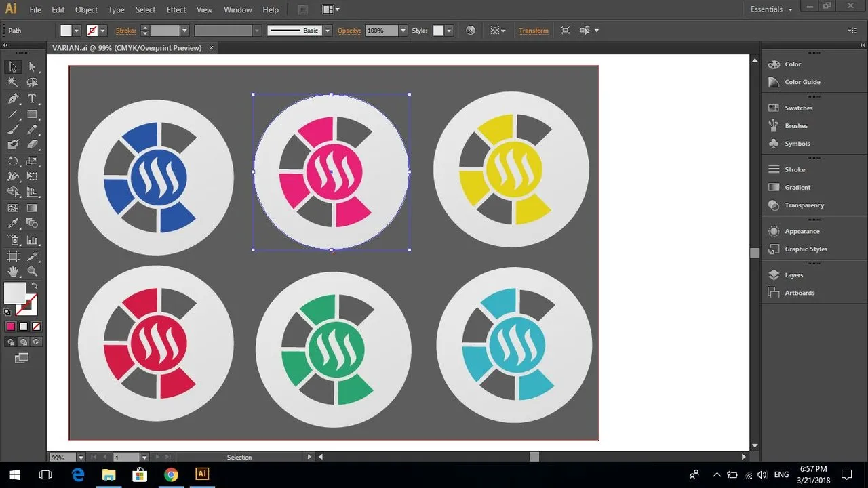Activate the Type tool
Screen dimensions: 868x488
(32, 99)
